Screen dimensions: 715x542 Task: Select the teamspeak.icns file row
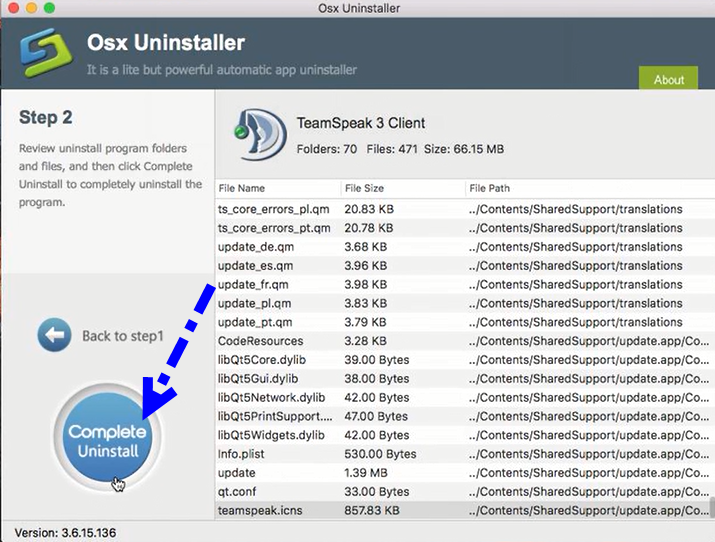(x=260, y=510)
